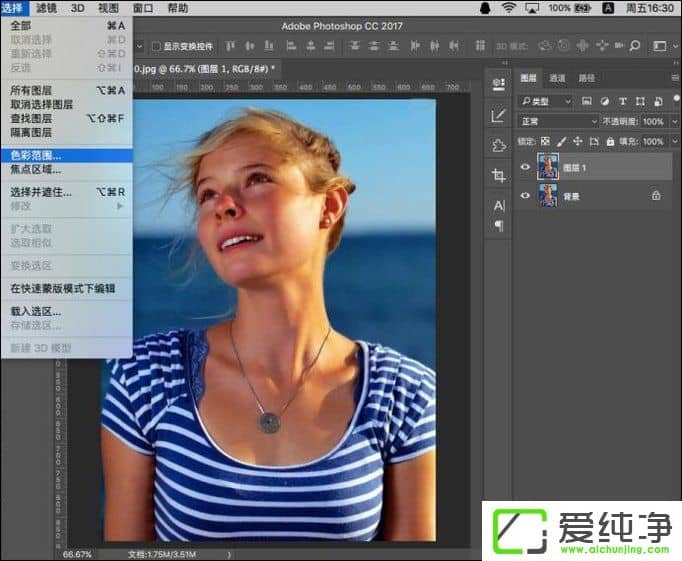The image size is (682, 561).
Task: Enable the 显示变换控件 checkbox
Action: point(156,46)
